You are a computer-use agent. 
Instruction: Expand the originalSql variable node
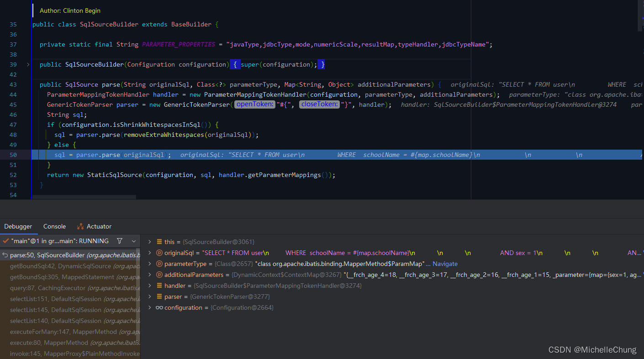pyautogui.click(x=149, y=253)
